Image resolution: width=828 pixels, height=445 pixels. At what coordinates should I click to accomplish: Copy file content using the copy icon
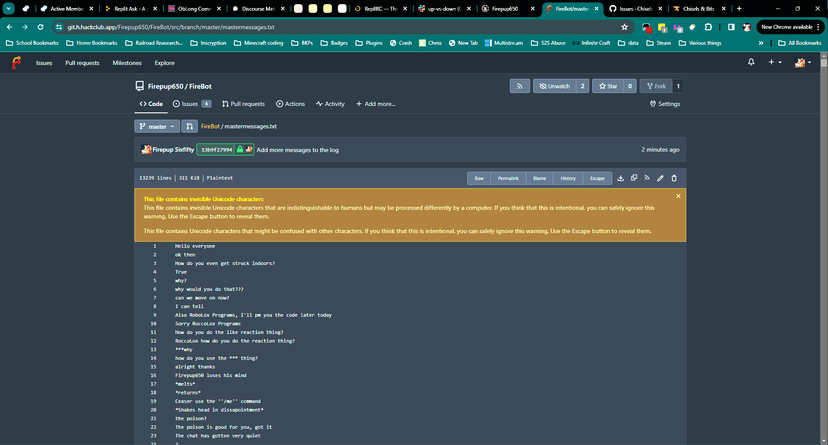point(634,178)
